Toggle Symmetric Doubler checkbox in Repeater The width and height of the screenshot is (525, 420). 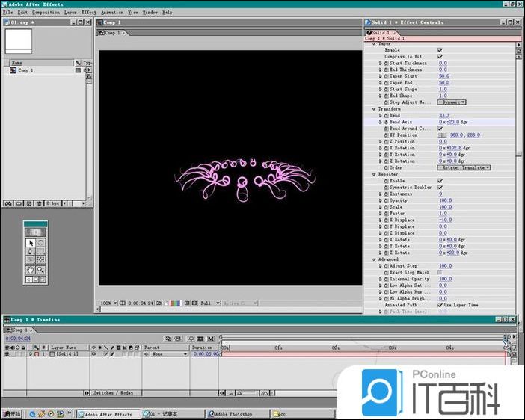(x=440, y=187)
